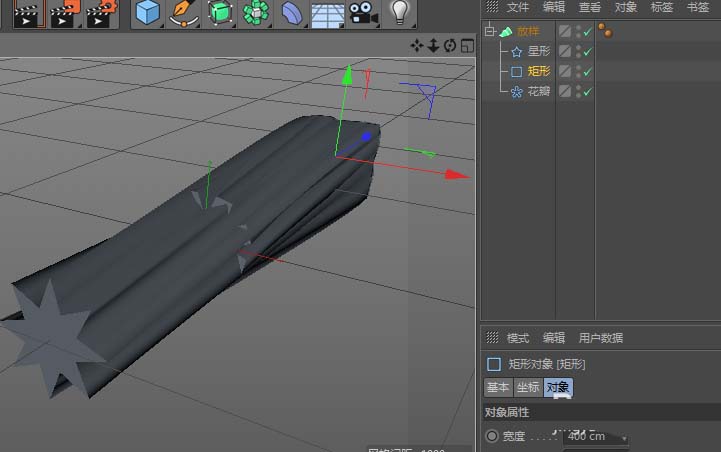721x452 pixels.
Task: Add a Camera object from toolbar
Action: 362,13
